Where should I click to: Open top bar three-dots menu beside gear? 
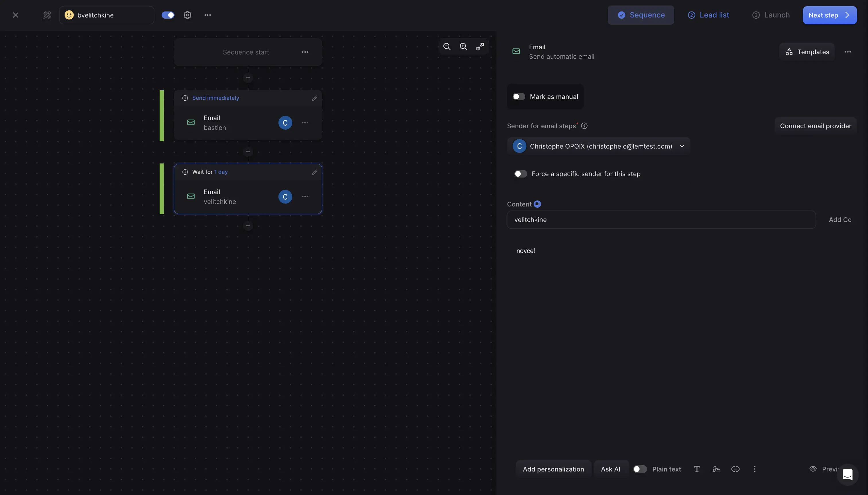pos(208,15)
